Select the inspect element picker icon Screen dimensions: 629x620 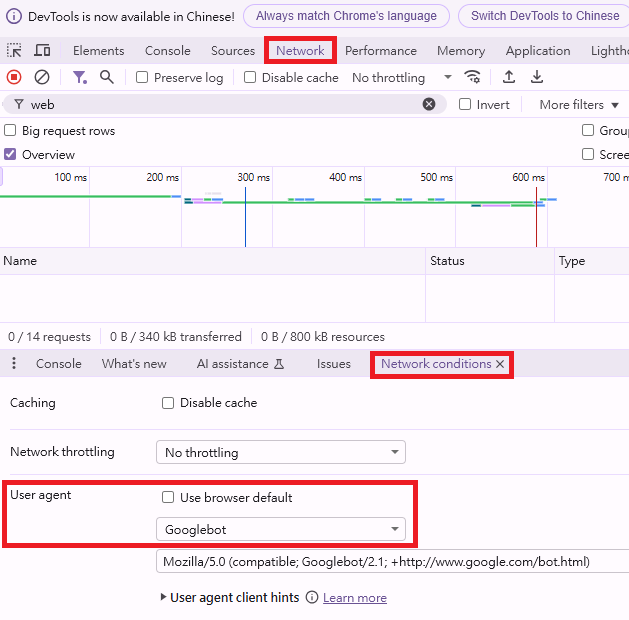point(14,51)
